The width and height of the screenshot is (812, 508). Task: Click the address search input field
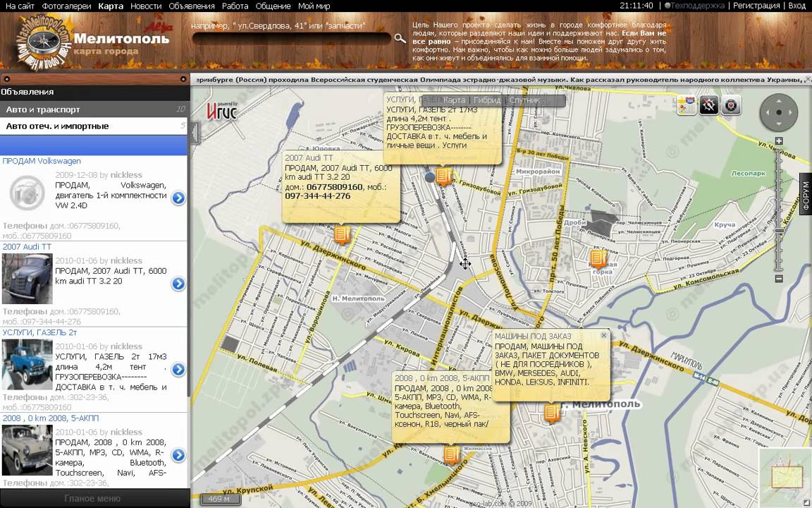pyautogui.click(x=292, y=38)
